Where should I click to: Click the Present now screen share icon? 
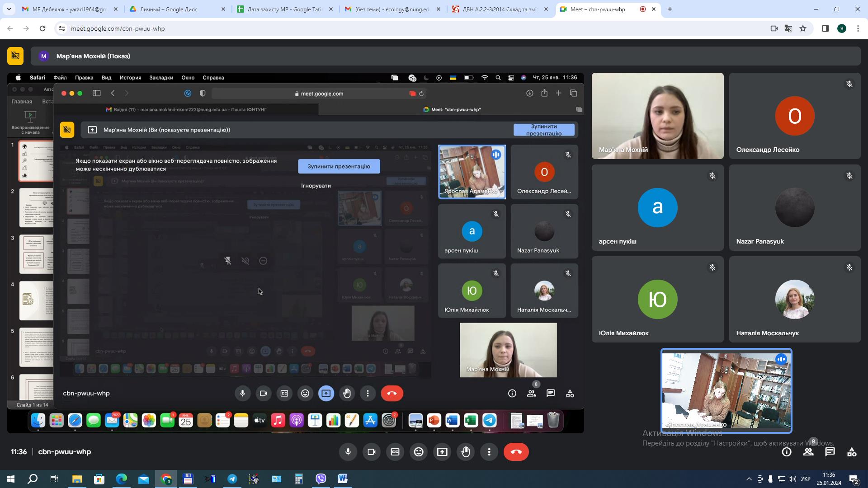(442, 452)
